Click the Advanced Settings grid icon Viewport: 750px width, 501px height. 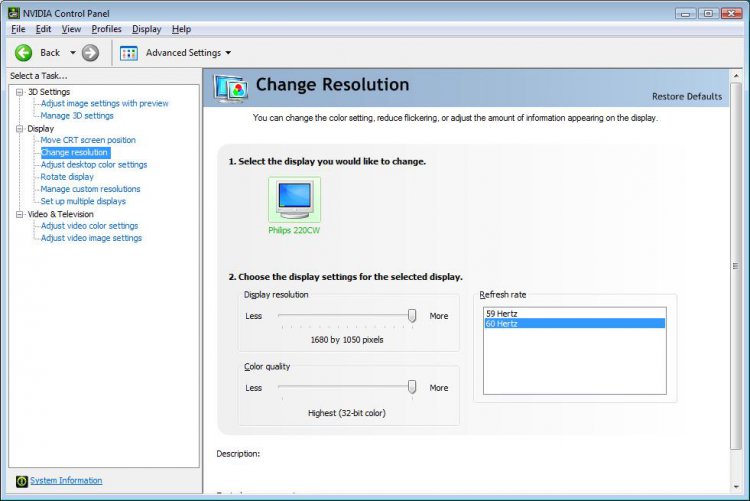(x=129, y=53)
